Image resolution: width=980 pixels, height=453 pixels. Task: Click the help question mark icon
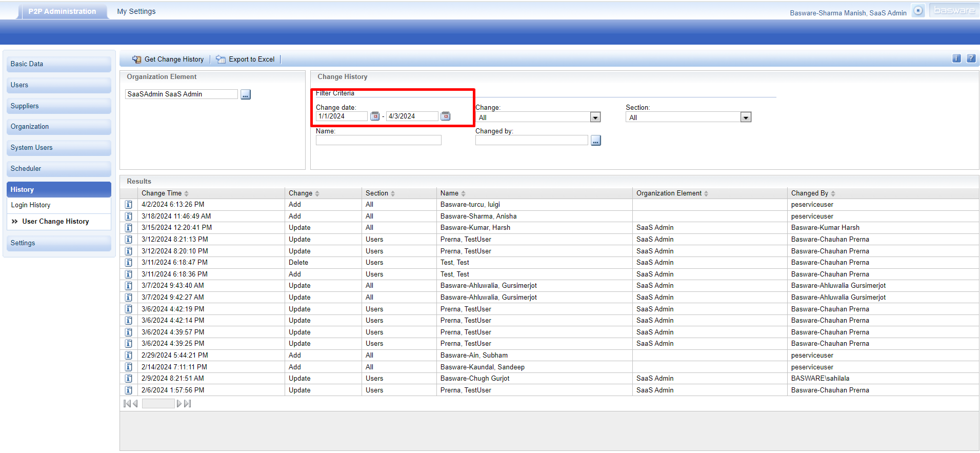point(971,58)
